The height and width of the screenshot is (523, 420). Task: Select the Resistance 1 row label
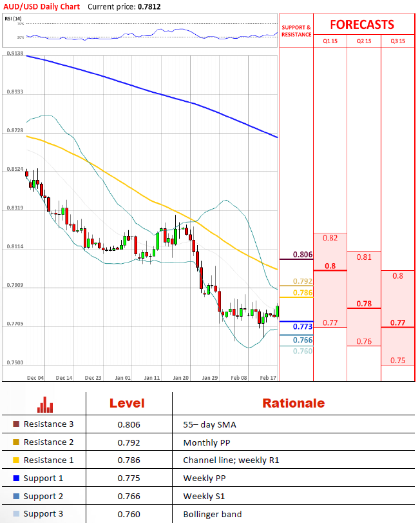pos(48,460)
